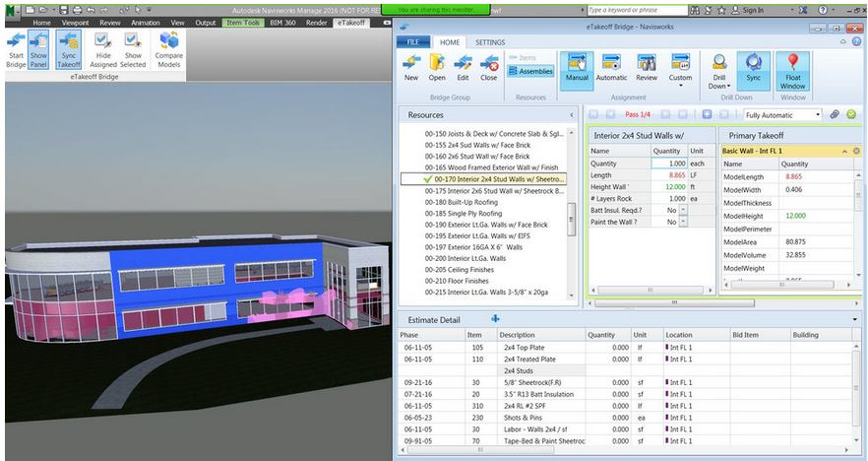Click Undo arrow in quick access toolbar

[91, 10]
